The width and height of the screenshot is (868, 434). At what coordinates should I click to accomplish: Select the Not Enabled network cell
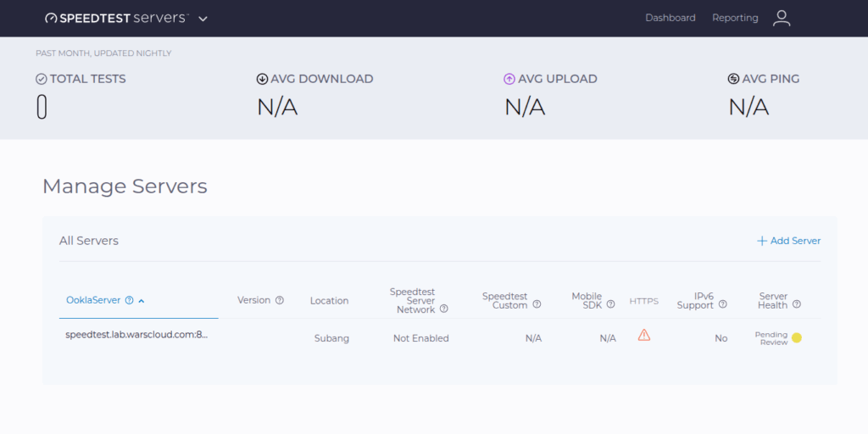[421, 338]
